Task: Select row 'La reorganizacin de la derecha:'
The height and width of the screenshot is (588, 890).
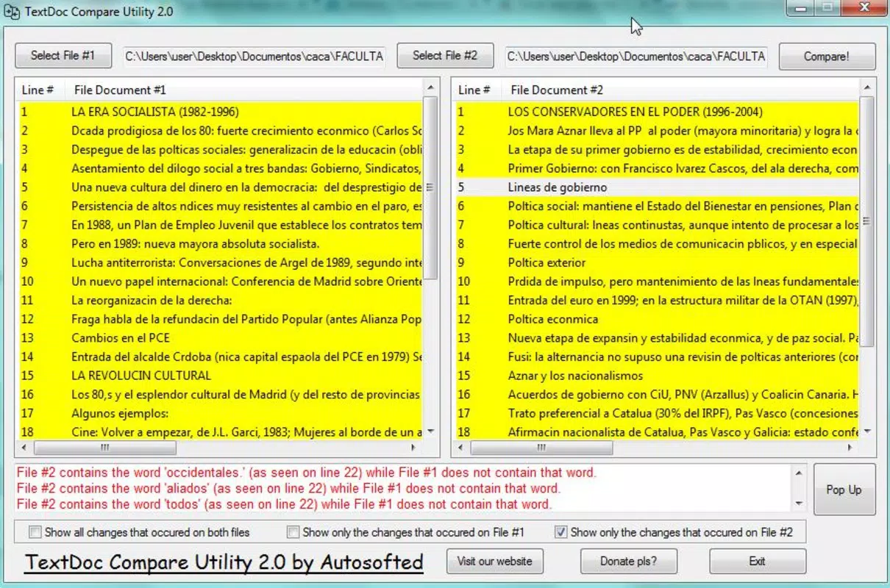Action: 220,300
